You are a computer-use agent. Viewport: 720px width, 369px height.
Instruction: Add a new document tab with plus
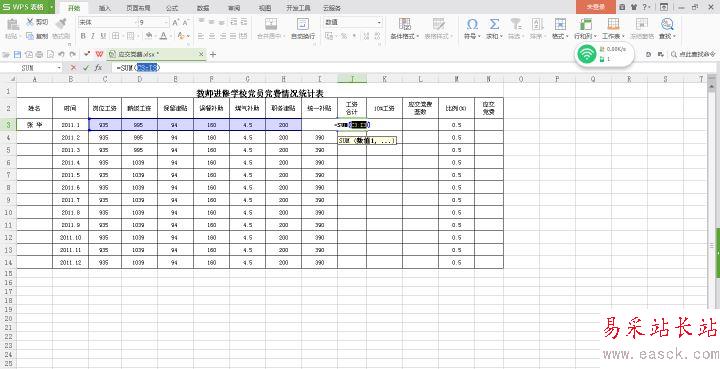[213, 54]
